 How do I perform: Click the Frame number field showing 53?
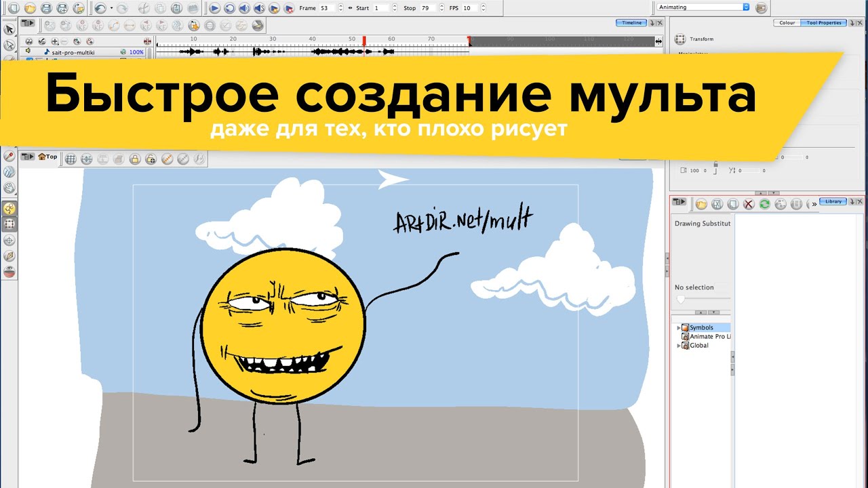click(327, 8)
